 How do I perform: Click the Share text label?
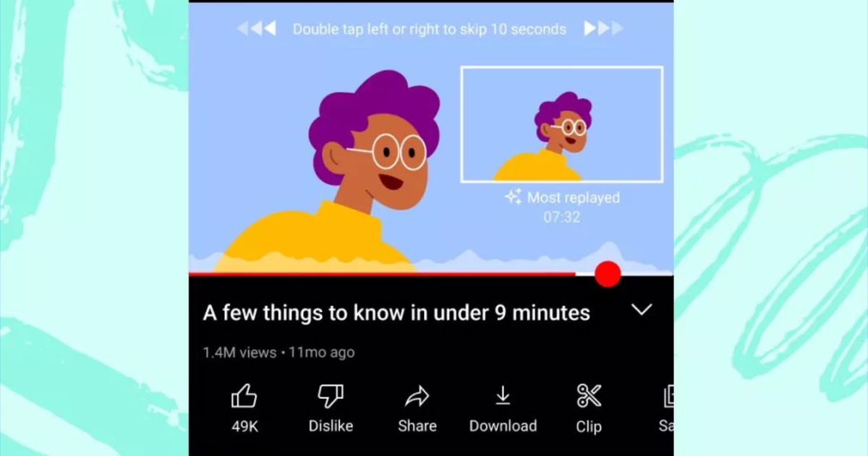coord(417,426)
